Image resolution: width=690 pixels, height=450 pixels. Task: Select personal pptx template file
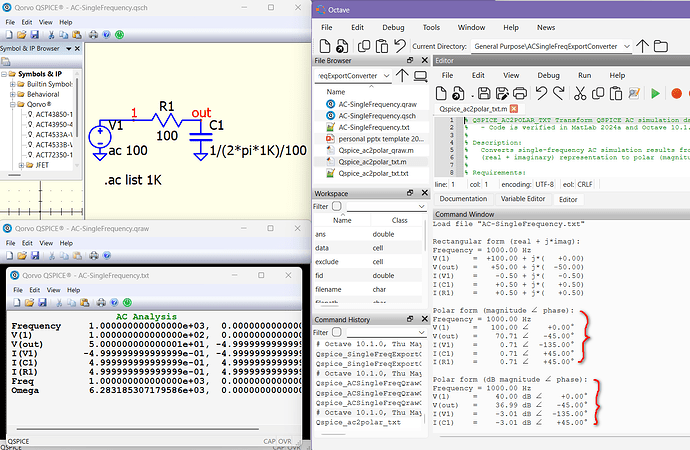point(381,139)
